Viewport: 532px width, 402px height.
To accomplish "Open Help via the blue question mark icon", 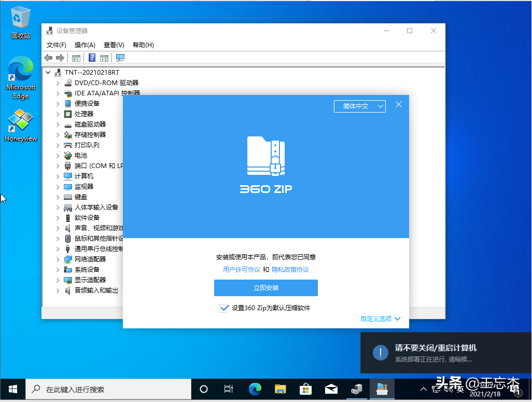I will [x=92, y=58].
